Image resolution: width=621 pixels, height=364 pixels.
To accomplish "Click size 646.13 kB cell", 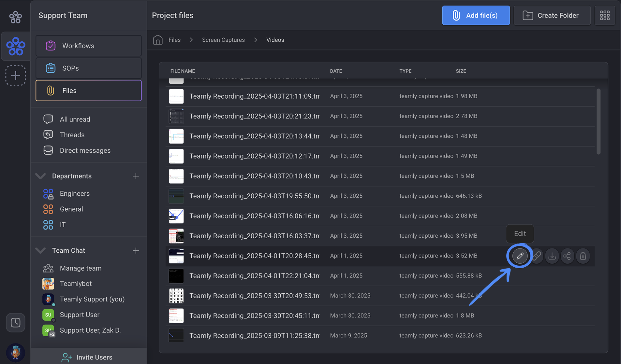I will tap(469, 196).
